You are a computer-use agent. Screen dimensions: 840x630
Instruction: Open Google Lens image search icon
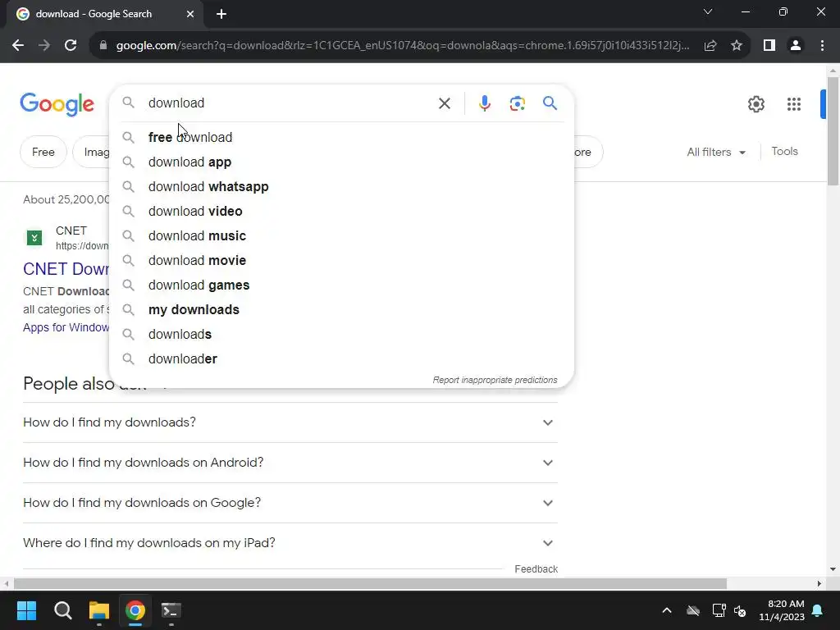click(x=517, y=103)
